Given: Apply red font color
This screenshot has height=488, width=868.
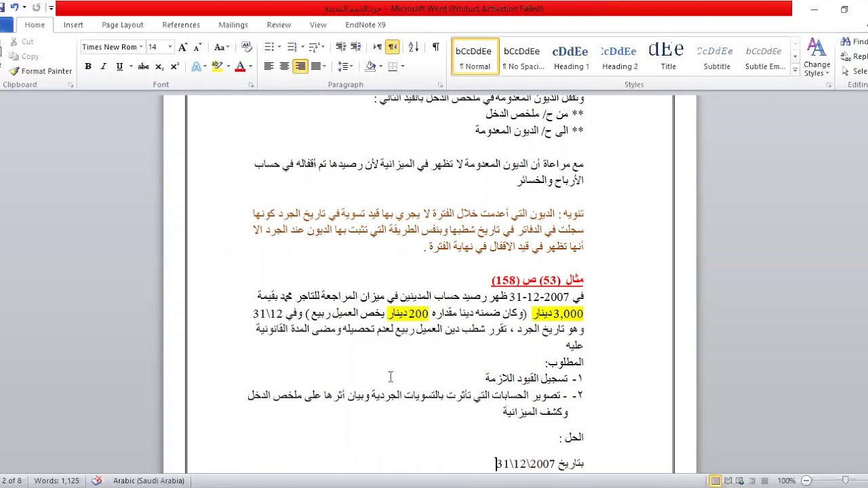Looking at the screenshot, I should pos(240,66).
